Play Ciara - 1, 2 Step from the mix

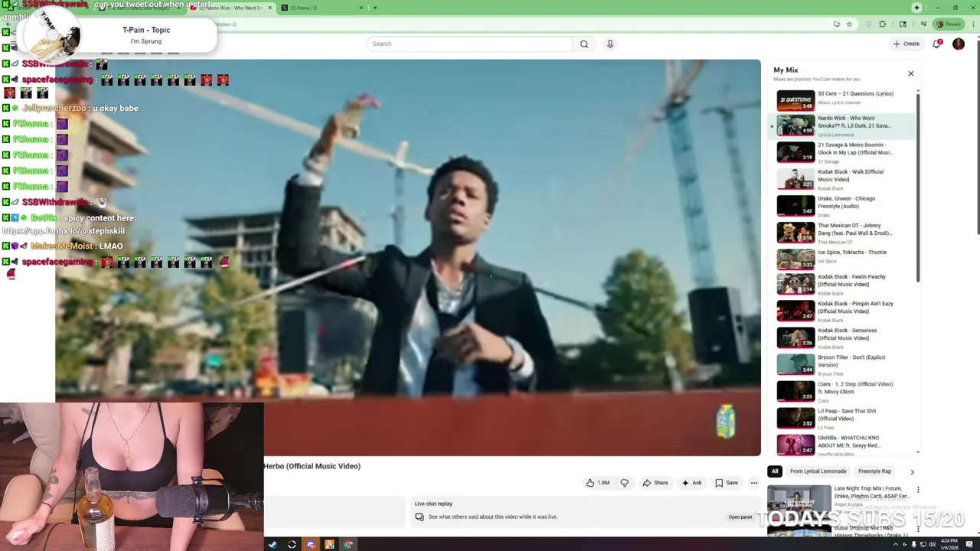click(x=842, y=391)
